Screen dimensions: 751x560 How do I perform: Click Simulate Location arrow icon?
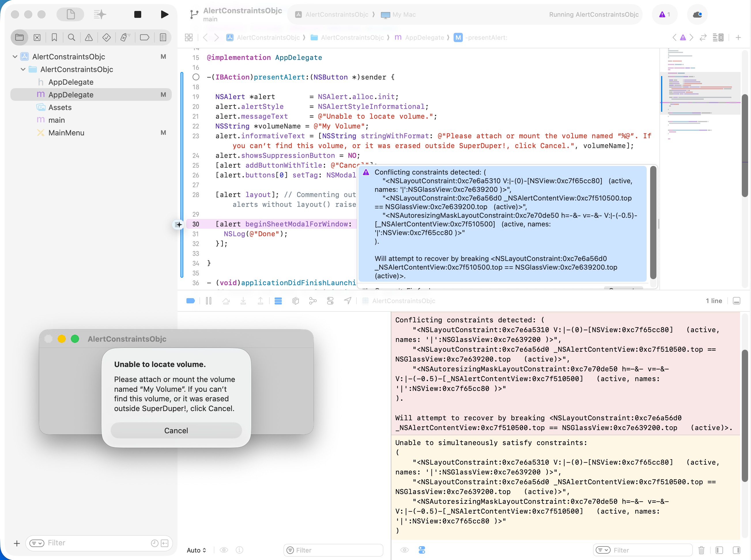tap(348, 301)
